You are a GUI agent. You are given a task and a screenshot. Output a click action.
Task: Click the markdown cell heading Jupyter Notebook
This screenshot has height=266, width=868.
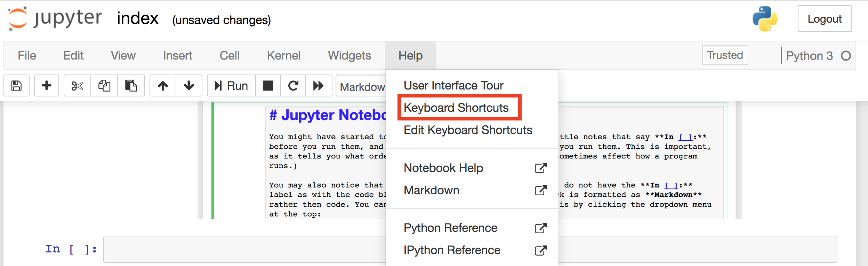point(327,115)
